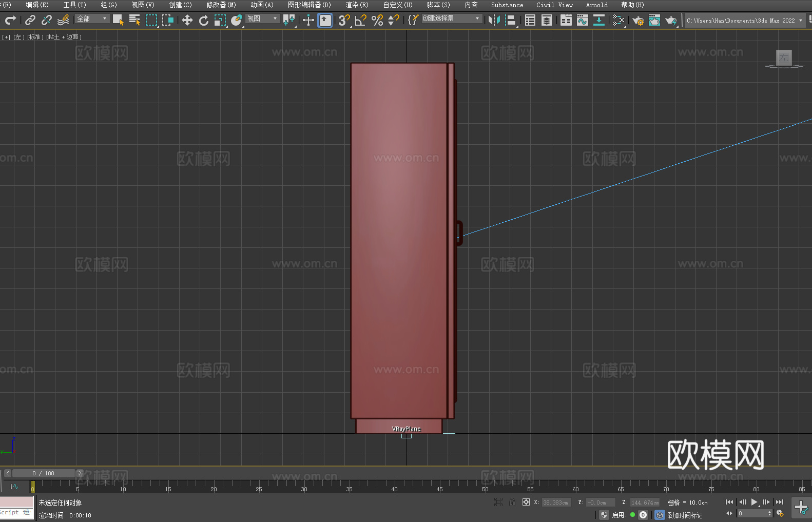812x522 pixels.
Task: Activate the Select Object tool
Action: pyautogui.click(x=118, y=20)
